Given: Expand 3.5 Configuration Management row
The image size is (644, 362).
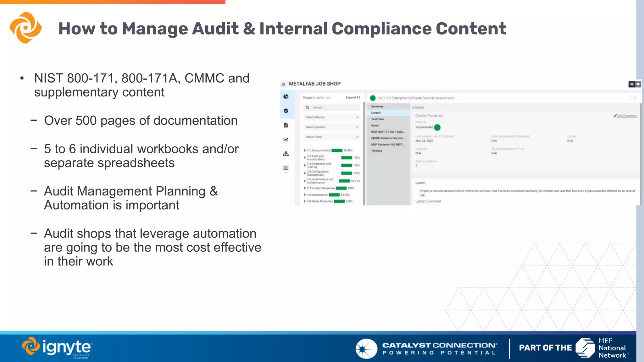Looking at the screenshot, I should click(305, 173).
